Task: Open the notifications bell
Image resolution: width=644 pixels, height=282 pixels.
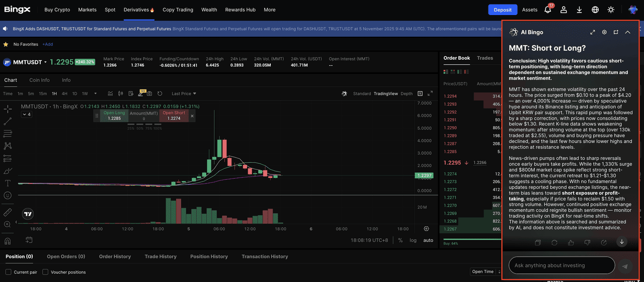Action: (x=547, y=10)
